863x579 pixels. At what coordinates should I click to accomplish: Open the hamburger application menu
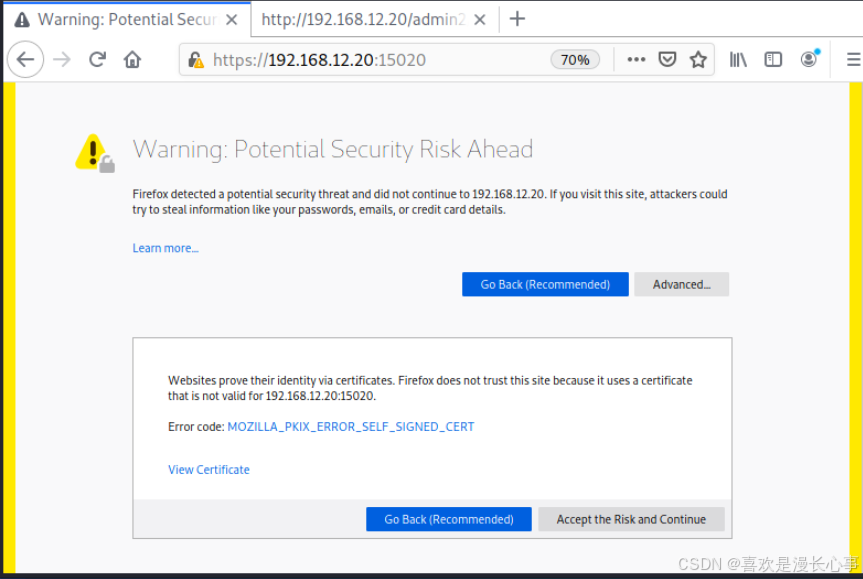(853, 59)
